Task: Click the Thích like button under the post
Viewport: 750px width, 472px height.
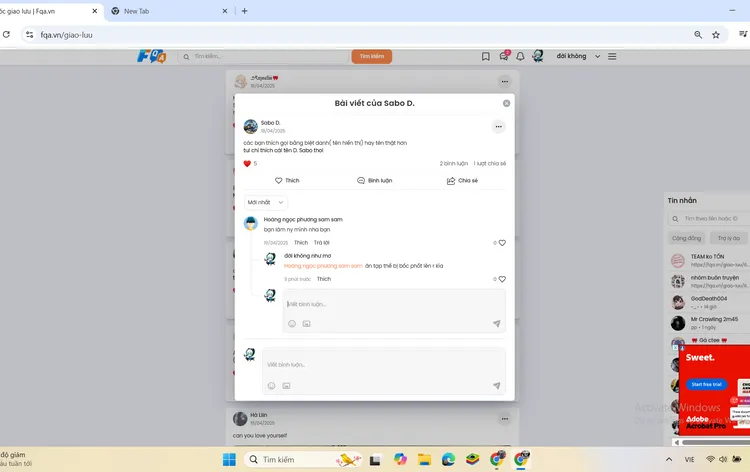Action: pos(287,181)
